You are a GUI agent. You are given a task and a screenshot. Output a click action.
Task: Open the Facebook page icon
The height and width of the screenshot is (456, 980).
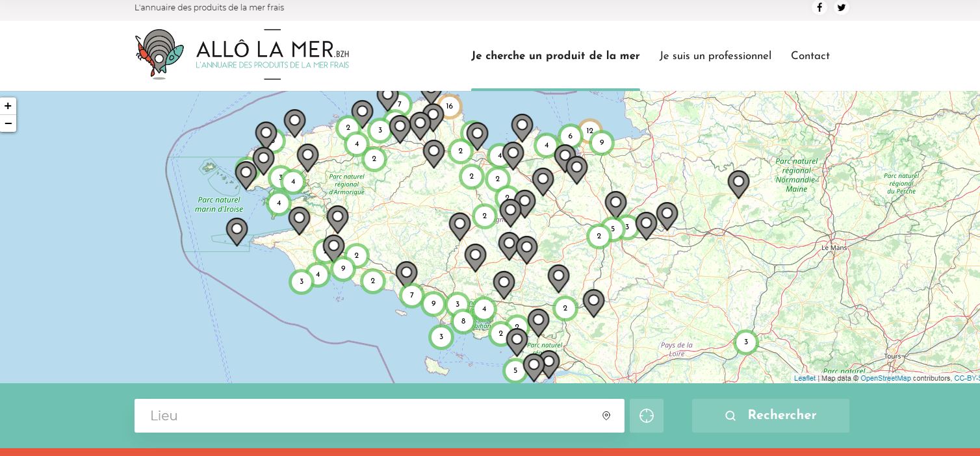(x=819, y=8)
